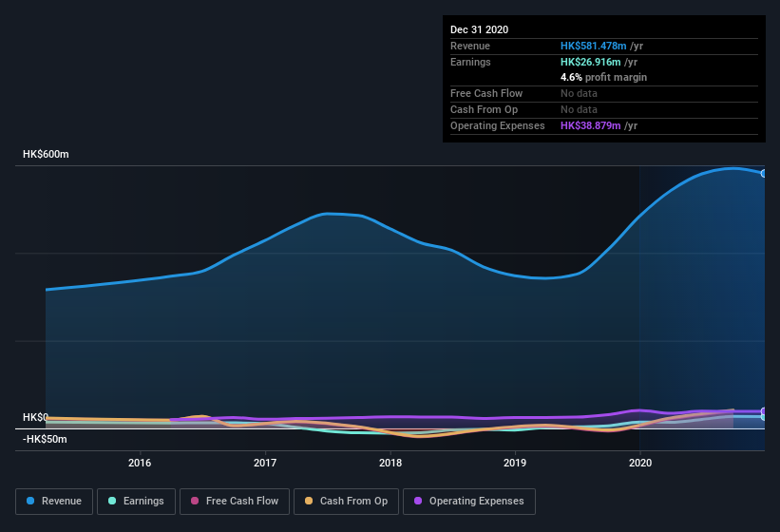The image size is (780, 532).
Task: Toggle the Revenue series legend button
Action: point(54,502)
